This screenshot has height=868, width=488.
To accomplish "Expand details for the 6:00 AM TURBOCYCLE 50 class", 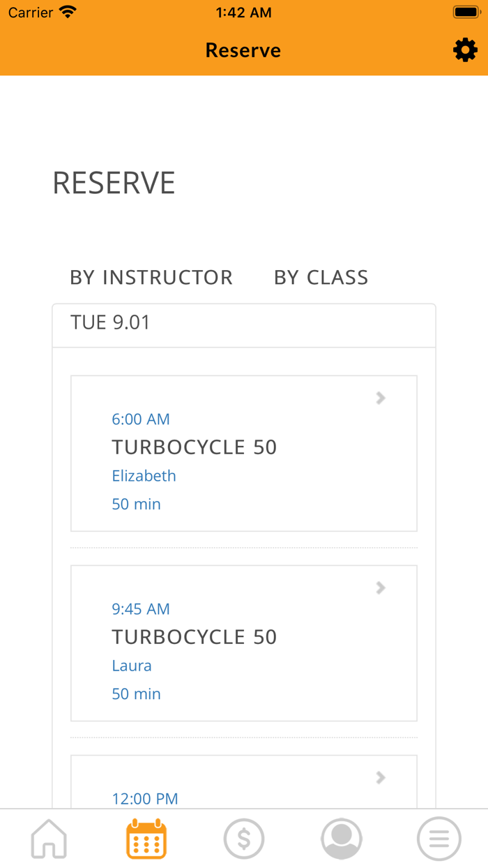I will (380, 398).
